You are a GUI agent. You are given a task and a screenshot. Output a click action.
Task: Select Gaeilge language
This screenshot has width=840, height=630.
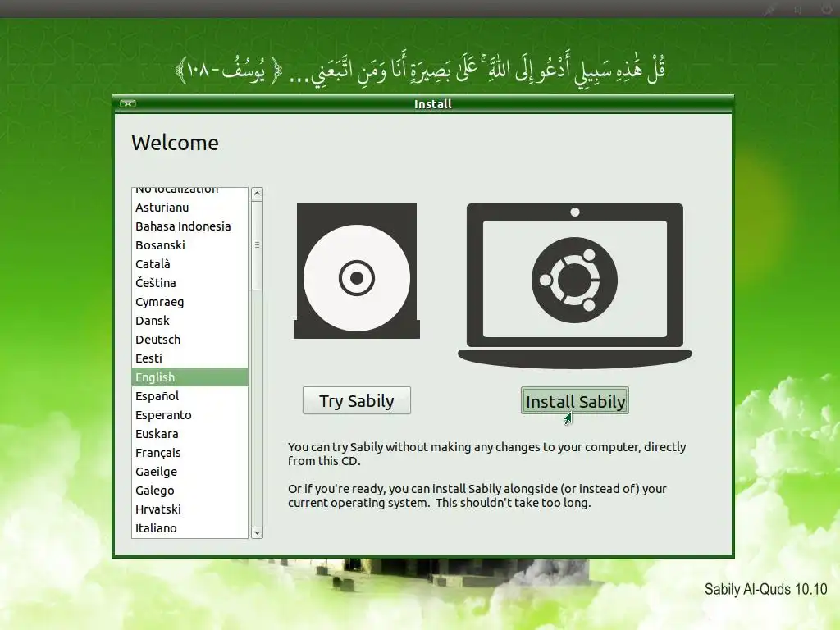click(189, 472)
